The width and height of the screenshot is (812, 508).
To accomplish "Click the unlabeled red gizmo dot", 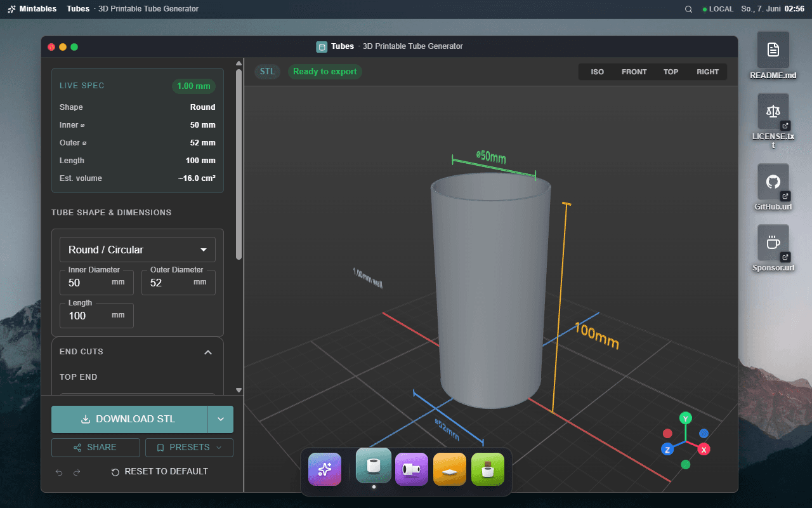I will click(x=667, y=433).
